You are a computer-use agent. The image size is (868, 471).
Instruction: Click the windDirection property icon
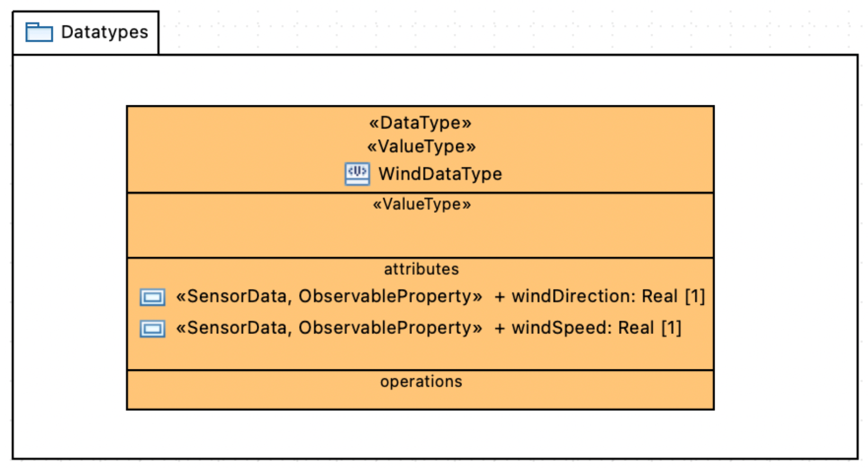pos(152,297)
